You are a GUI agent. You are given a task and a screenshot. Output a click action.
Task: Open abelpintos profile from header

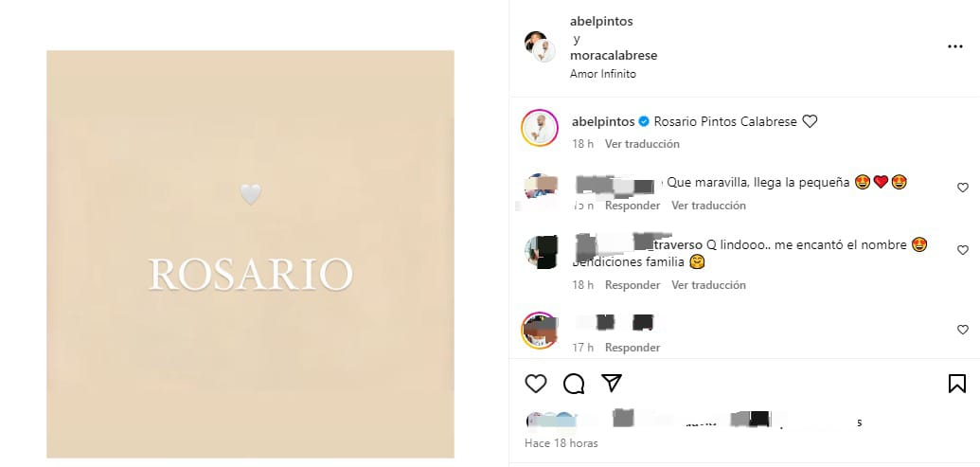601,21
